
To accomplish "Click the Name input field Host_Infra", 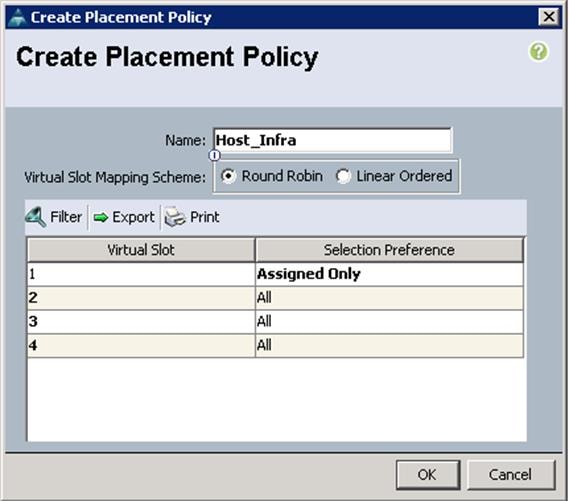I will 332,140.
